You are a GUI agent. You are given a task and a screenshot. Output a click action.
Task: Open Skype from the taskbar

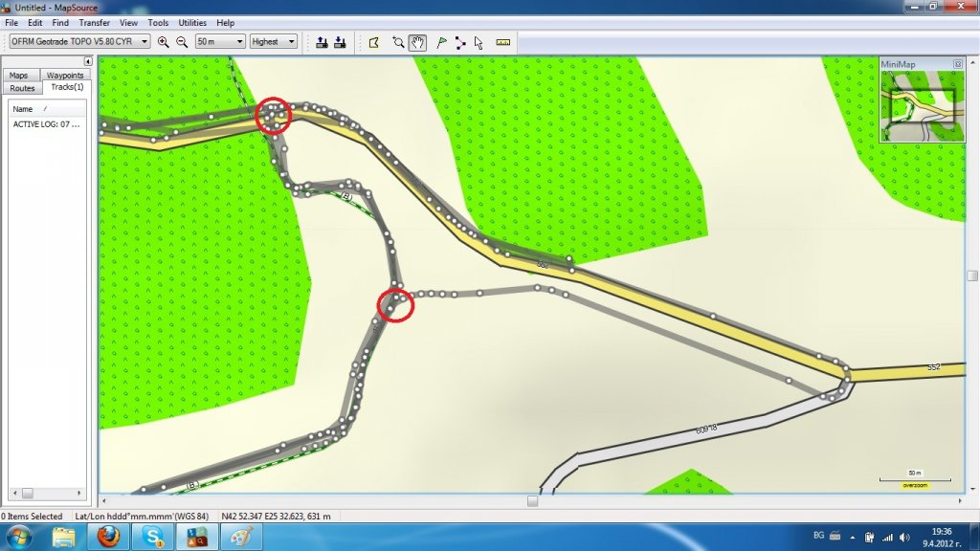tap(152, 538)
